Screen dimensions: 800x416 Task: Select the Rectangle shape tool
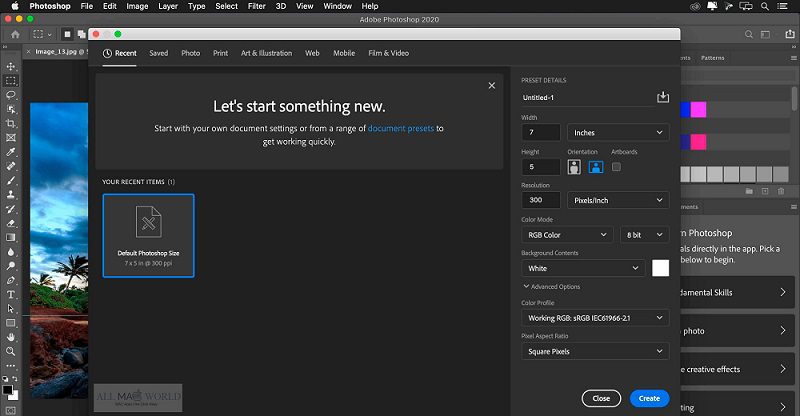coord(11,323)
